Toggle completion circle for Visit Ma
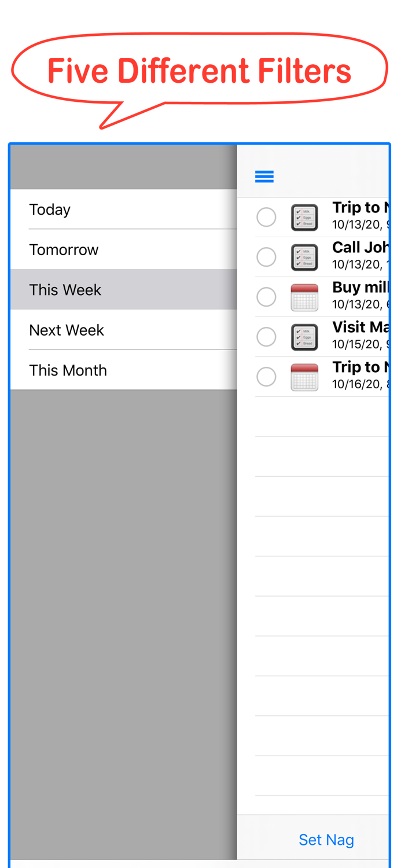The width and height of the screenshot is (401, 868). pyautogui.click(x=266, y=337)
